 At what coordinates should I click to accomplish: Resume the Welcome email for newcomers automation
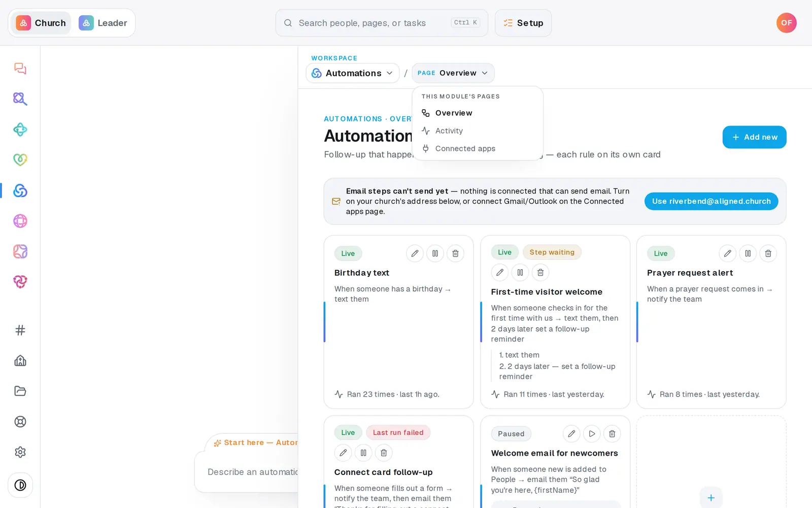coord(592,433)
